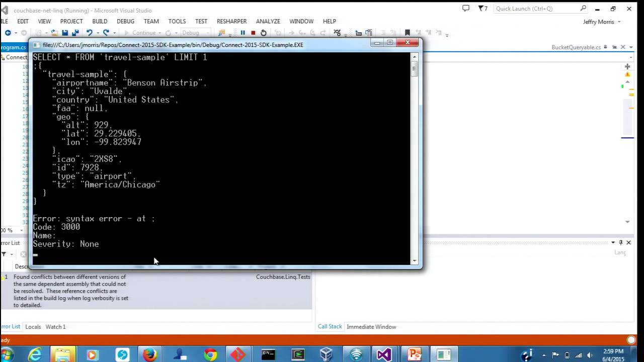Switch to the Watch 1 tab
The image size is (644, 362).
pyautogui.click(x=55, y=327)
